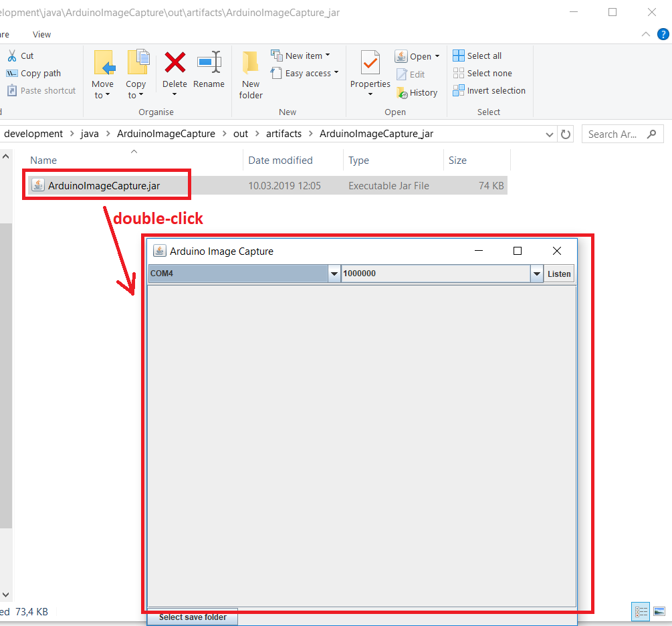
Task: Click the Open button with Java icon
Action: 413,56
